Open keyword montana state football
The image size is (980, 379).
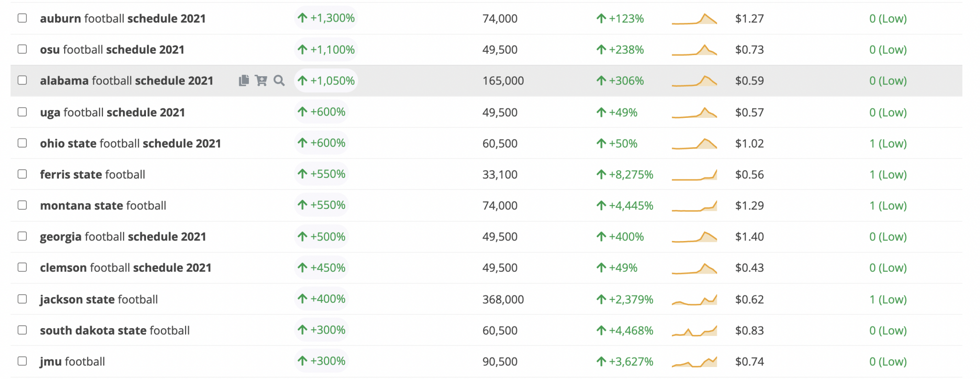point(103,206)
